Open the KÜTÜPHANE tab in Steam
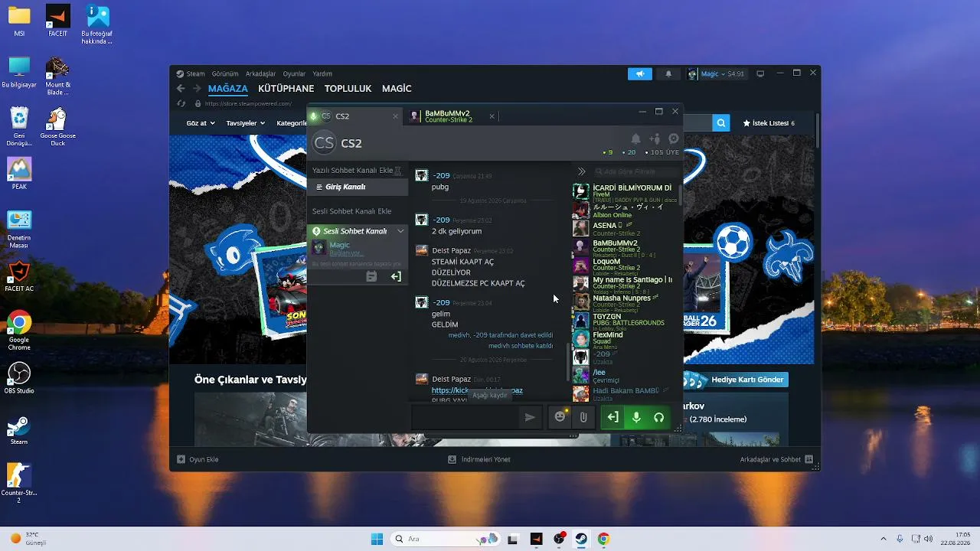980x551 pixels. pyautogui.click(x=286, y=89)
